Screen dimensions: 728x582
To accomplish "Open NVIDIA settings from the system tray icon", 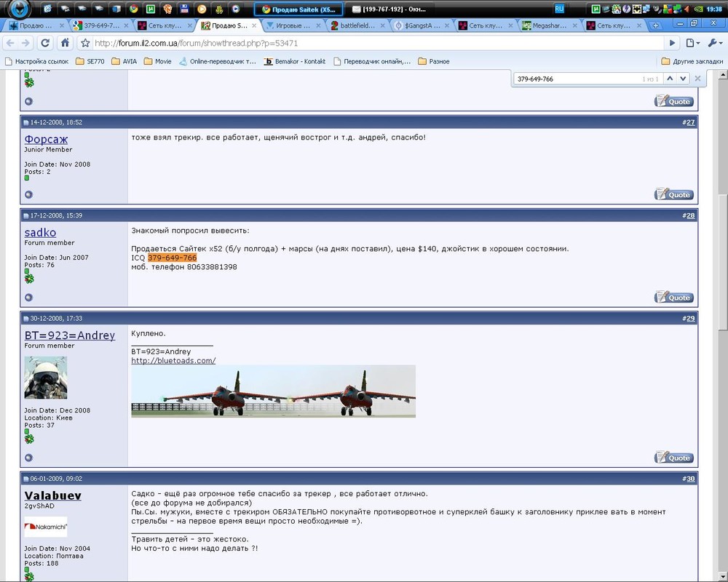I will pos(700,9).
